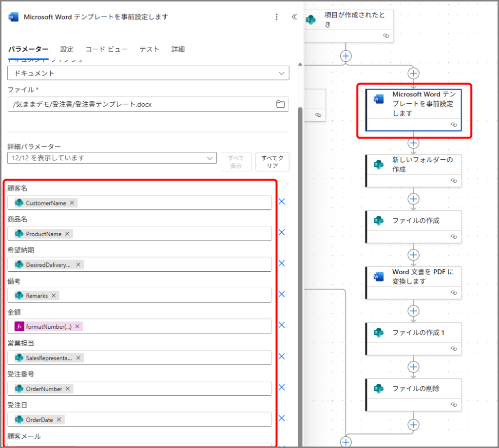Open the コード ビュー tab
This screenshot has width=499, height=448.
106,49
